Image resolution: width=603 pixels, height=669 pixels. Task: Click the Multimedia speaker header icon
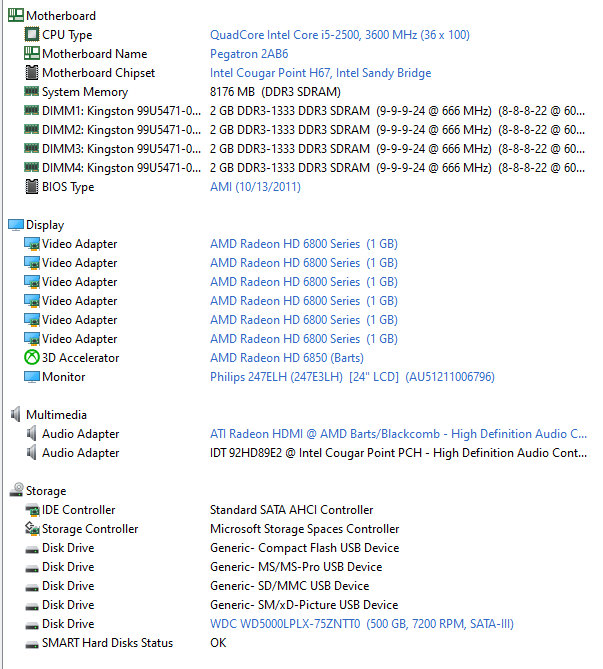pos(15,415)
